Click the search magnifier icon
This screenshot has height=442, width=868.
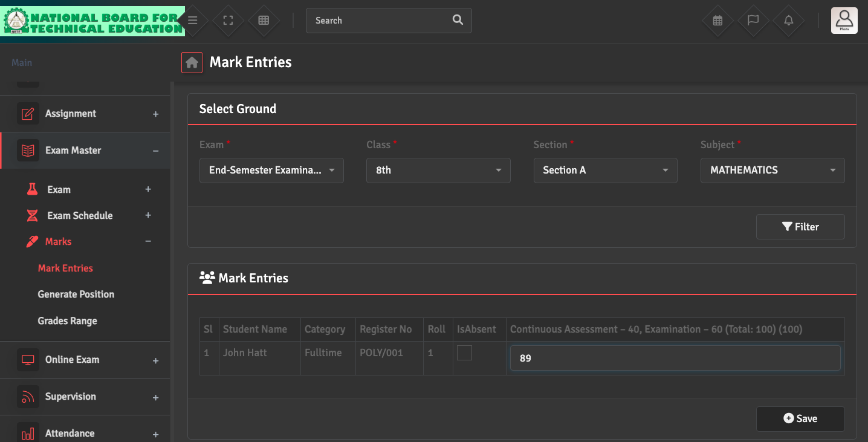point(458,20)
